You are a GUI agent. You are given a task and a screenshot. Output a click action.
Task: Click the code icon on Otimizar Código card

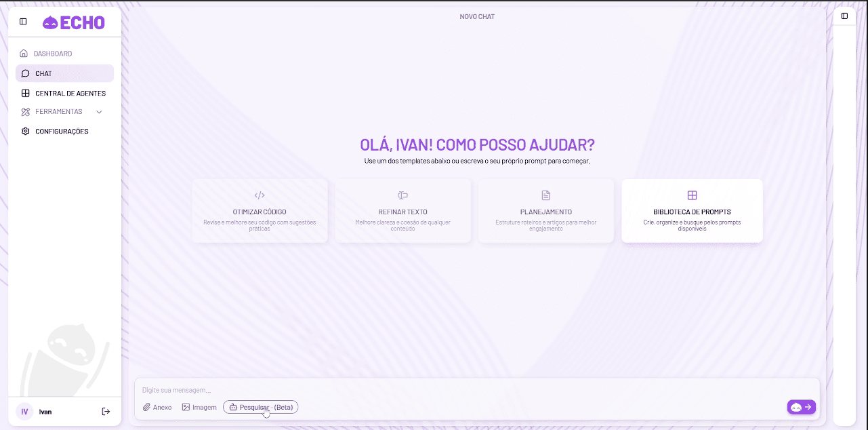260,195
